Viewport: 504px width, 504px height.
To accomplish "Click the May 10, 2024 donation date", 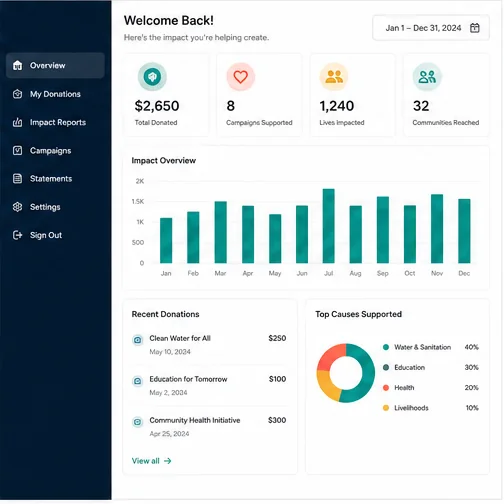I will tap(170, 352).
